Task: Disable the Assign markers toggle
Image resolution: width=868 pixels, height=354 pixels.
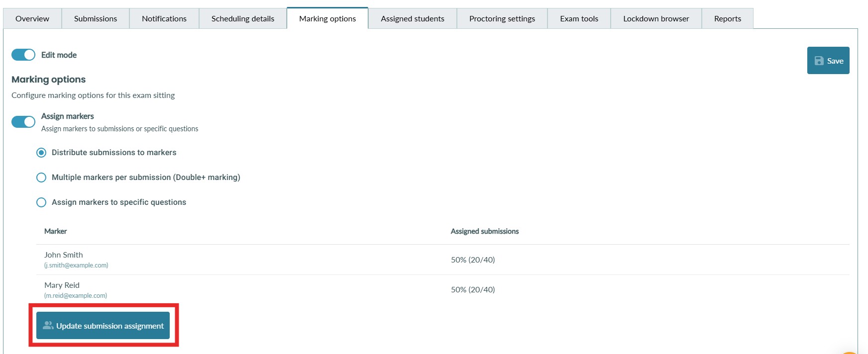Action: pyautogui.click(x=23, y=122)
